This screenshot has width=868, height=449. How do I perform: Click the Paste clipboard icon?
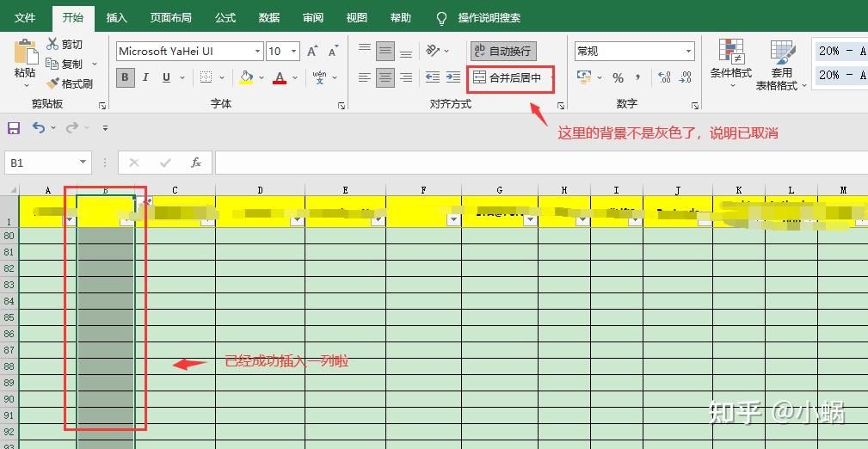tap(26, 52)
